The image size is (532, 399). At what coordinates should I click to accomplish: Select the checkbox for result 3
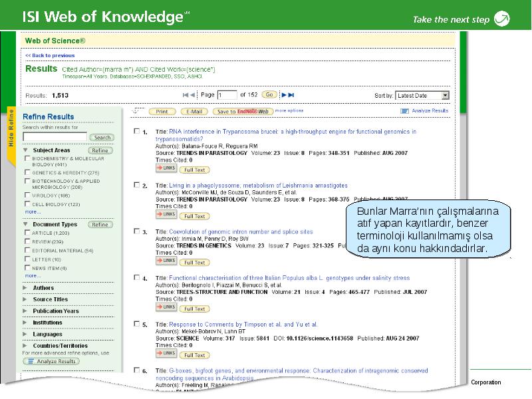click(137, 231)
